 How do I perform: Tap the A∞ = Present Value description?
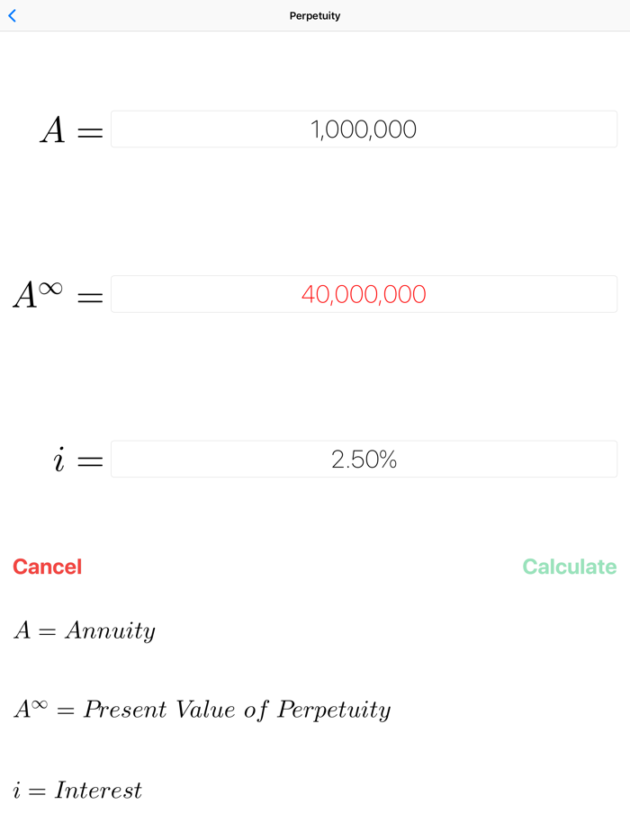202,710
